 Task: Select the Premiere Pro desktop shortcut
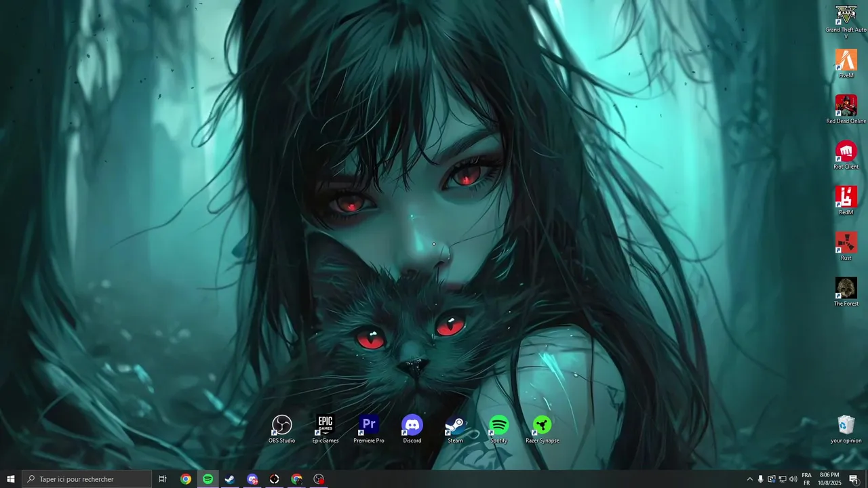[369, 429]
